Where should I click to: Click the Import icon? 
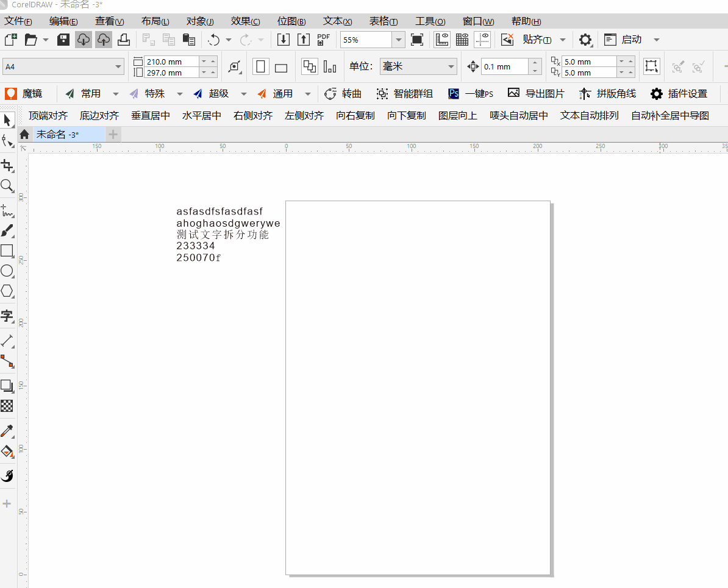(x=284, y=40)
